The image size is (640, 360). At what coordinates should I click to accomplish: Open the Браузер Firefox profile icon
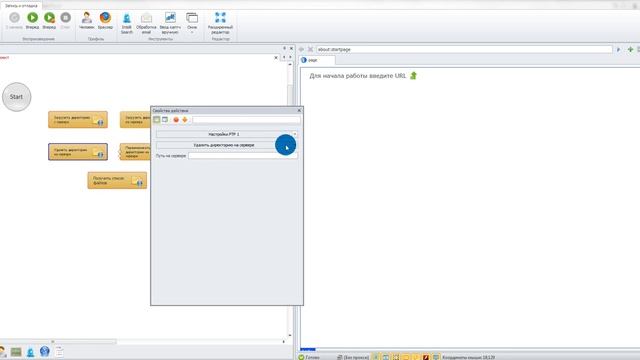(105, 20)
